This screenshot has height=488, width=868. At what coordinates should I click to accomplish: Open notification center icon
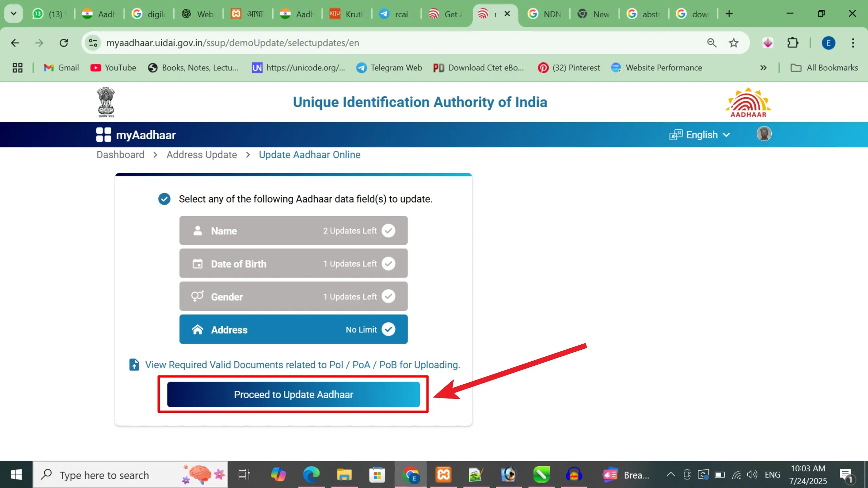point(847,475)
